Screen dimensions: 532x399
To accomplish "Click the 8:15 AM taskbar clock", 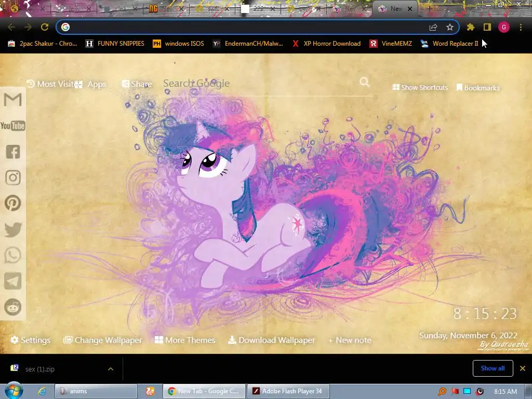I will coord(506,392).
